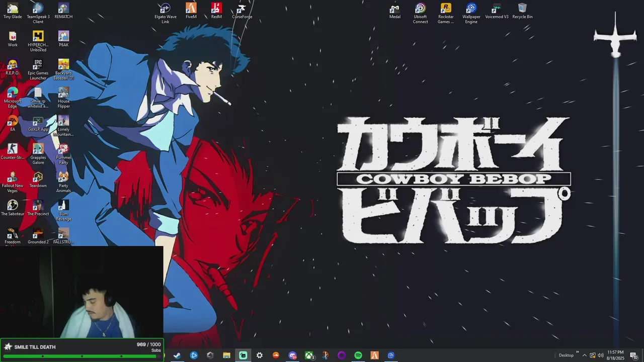Select the Grounded 2 desktop icon

point(38,236)
